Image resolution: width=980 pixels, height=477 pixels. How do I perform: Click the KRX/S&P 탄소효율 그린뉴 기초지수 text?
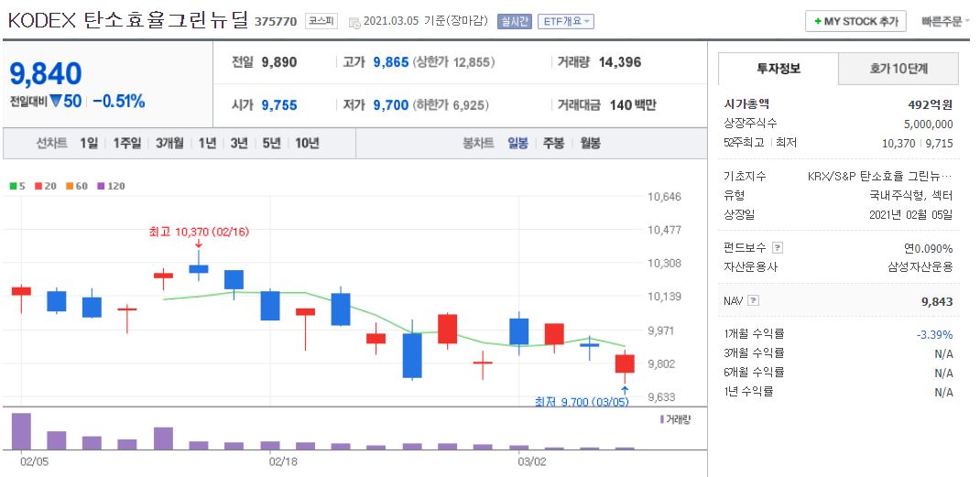(x=880, y=177)
